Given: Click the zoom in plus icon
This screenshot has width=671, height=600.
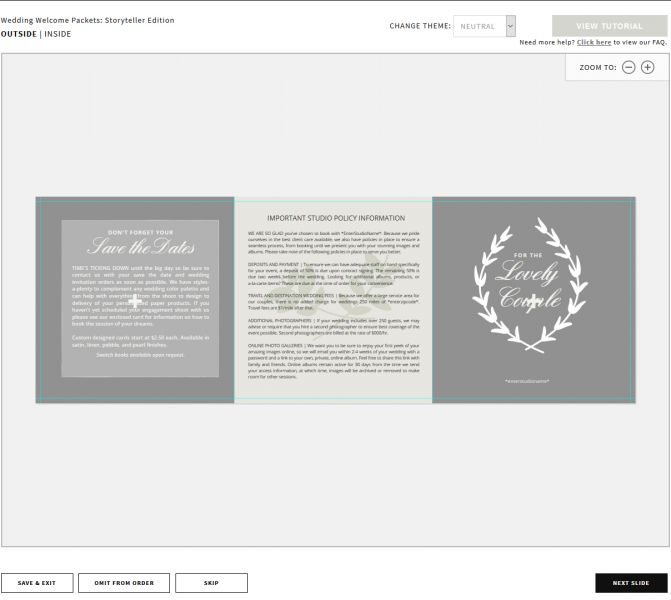Looking at the screenshot, I should (x=647, y=67).
